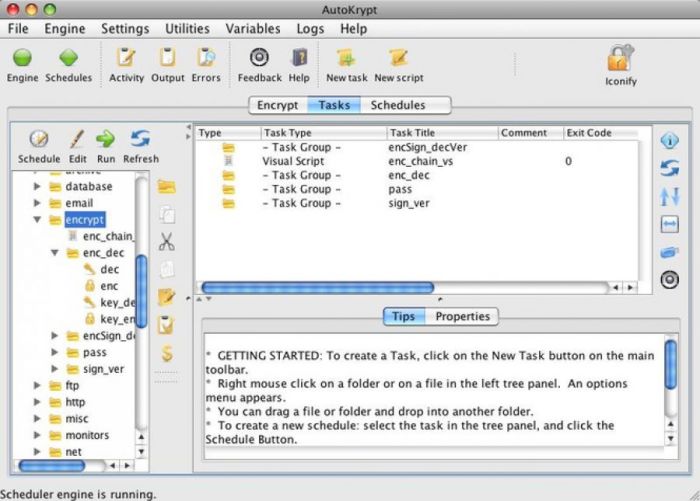
Task: Sort by Task Type column header
Action: point(324,133)
